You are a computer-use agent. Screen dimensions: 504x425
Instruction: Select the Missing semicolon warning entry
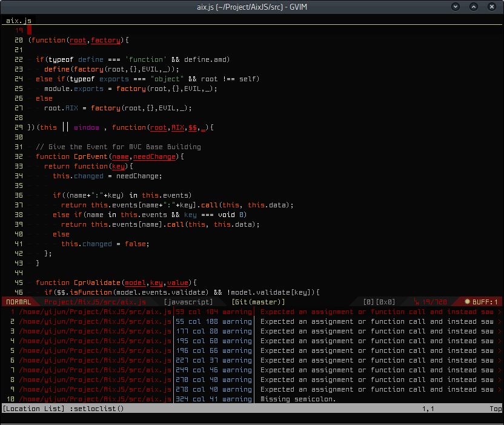(298, 399)
